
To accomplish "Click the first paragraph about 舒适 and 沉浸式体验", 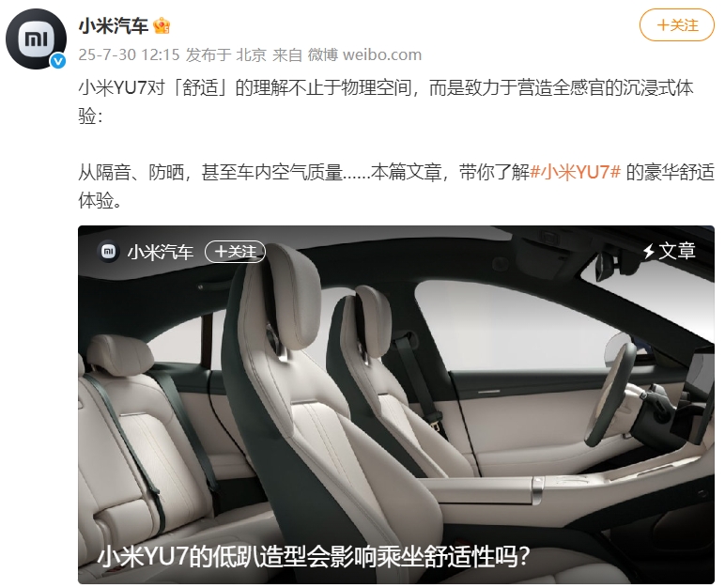I will pyautogui.click(x=386, y=101).
